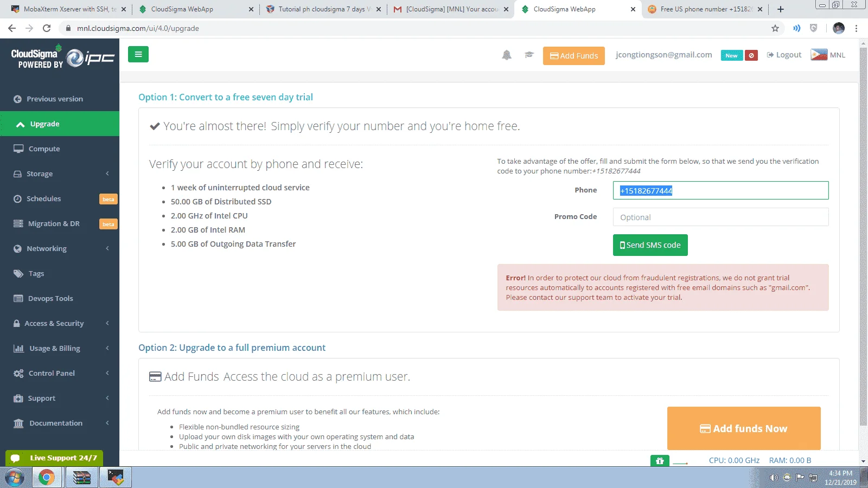The image size is (868, 488).
Task: Click the Promo Code input field
Action: 720,217
